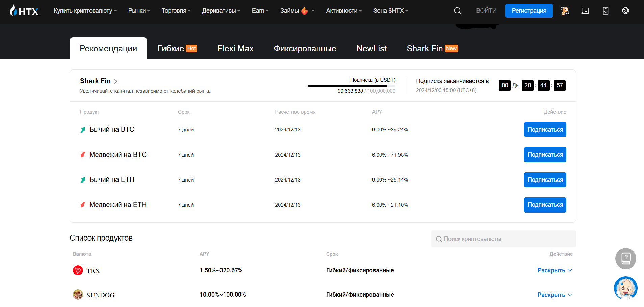The image size is (644, 307).
Task: Click the red bear icon for Медвежий на BTC
Action: [83, 155]
